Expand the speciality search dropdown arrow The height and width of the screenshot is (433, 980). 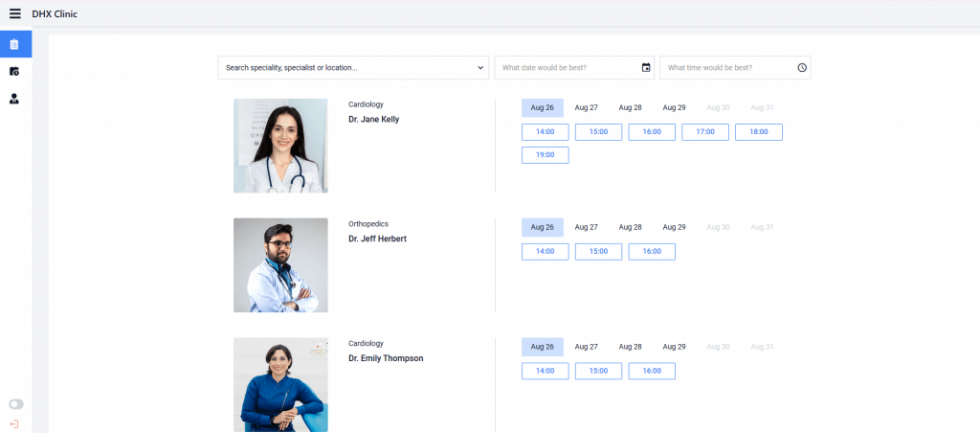point(480,68)
